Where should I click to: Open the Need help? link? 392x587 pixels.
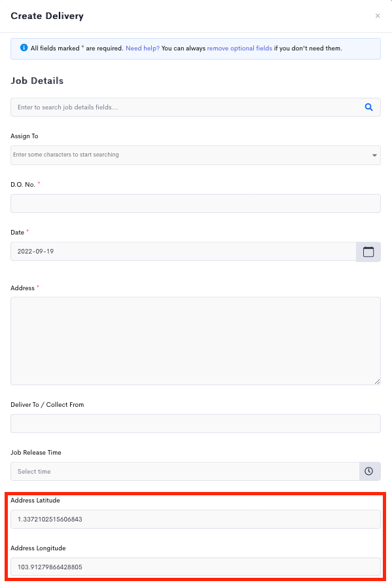tap(143, 48)
